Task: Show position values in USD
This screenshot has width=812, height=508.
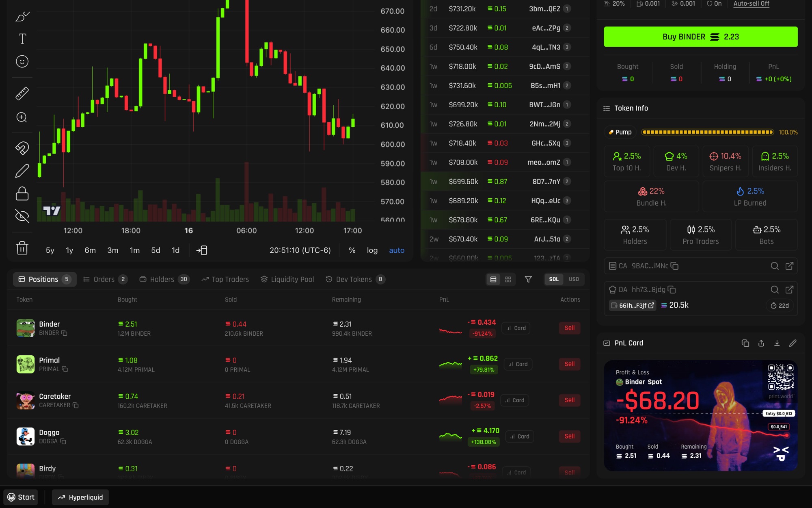Action: click(x=574, y=279)
